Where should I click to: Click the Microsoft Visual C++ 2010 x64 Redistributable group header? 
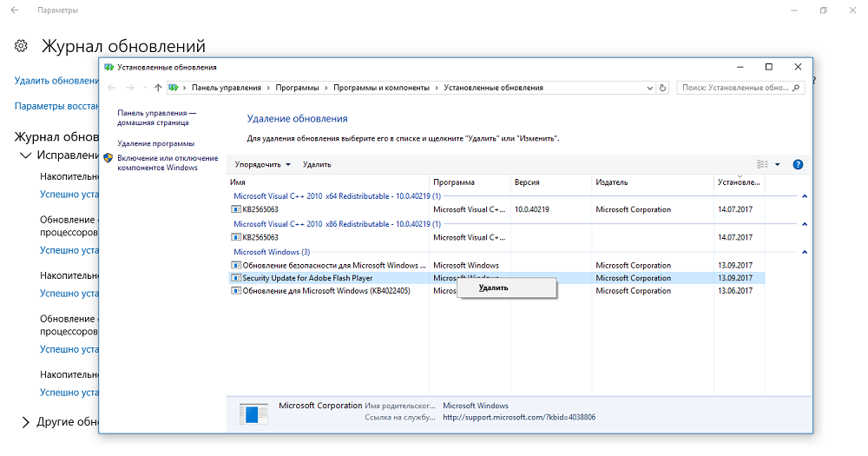(337, 196)
